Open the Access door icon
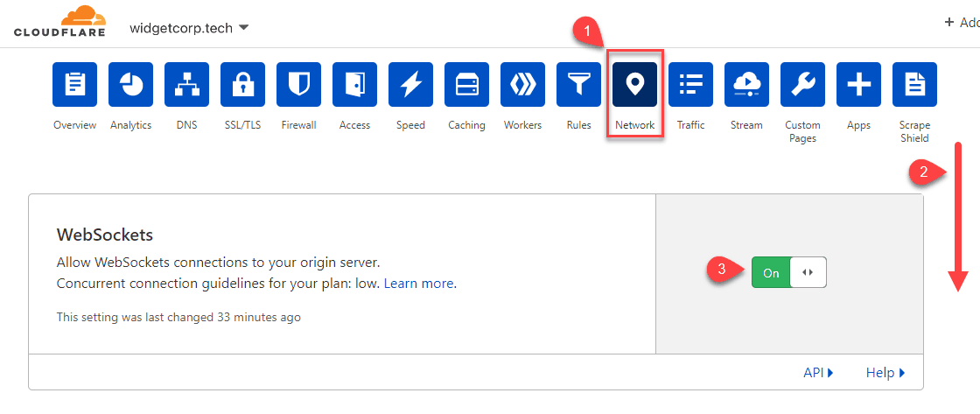980x414 pixels. [354, 85]
